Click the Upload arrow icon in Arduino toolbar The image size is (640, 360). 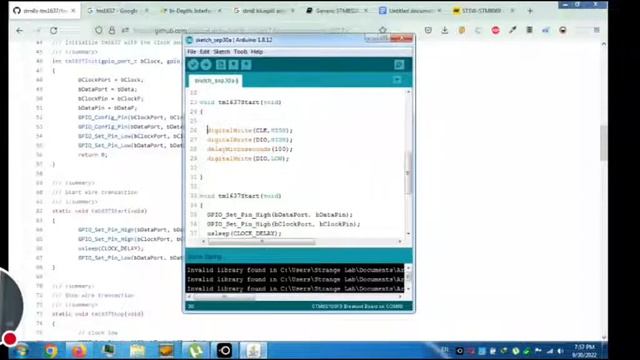[206, 64]
